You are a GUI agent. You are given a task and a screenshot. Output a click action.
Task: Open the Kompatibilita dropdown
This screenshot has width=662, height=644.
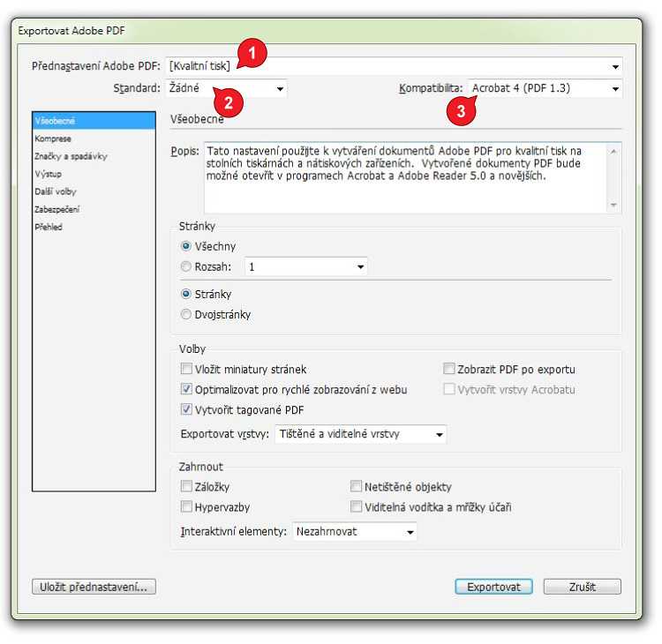[x=545, y=88]
